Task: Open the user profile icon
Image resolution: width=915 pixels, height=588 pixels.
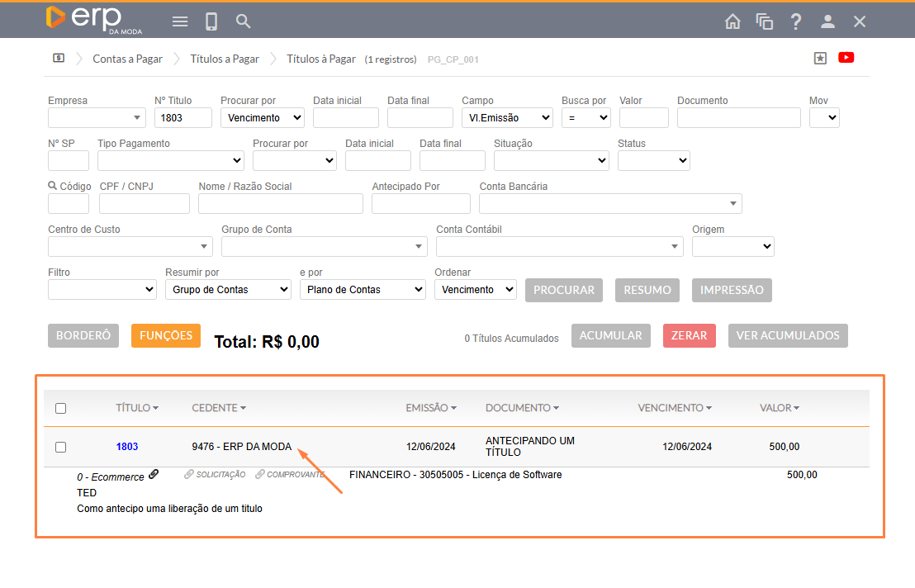Action: (x=827, y=21)
